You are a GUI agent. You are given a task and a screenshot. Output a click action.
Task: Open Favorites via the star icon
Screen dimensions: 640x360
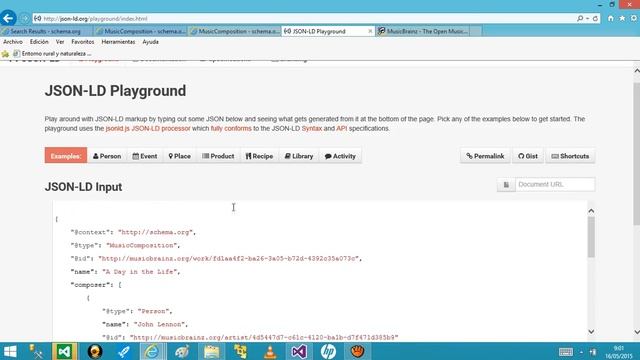point(622,18)
